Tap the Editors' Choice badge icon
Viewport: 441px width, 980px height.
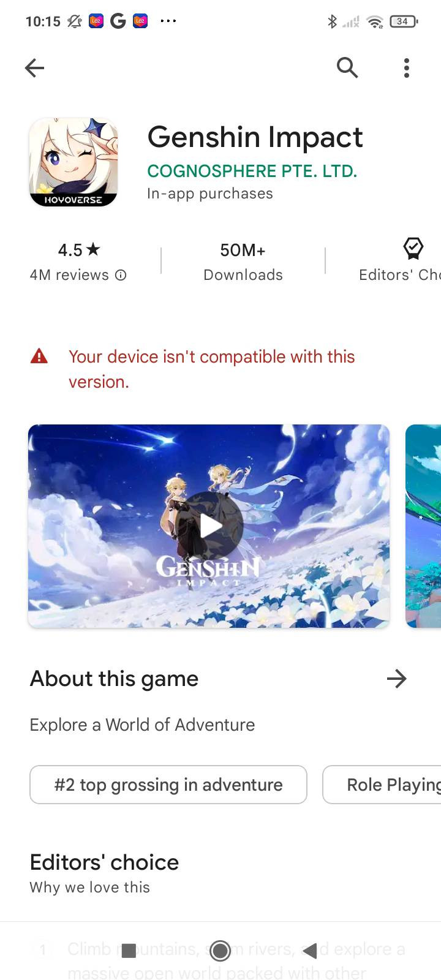[x=413, y=248]
